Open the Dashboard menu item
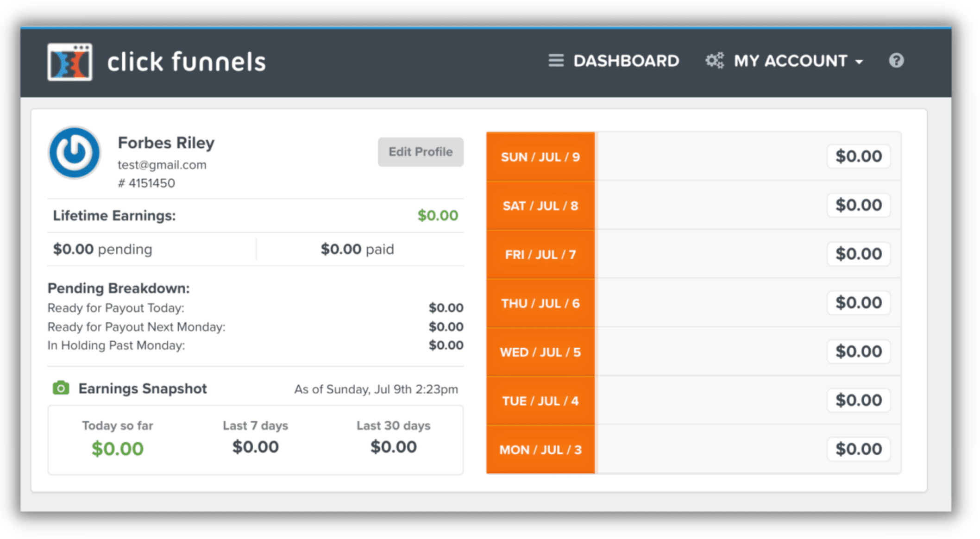The height and width of the screenshot is (539, 980). [x=626, y=61]
